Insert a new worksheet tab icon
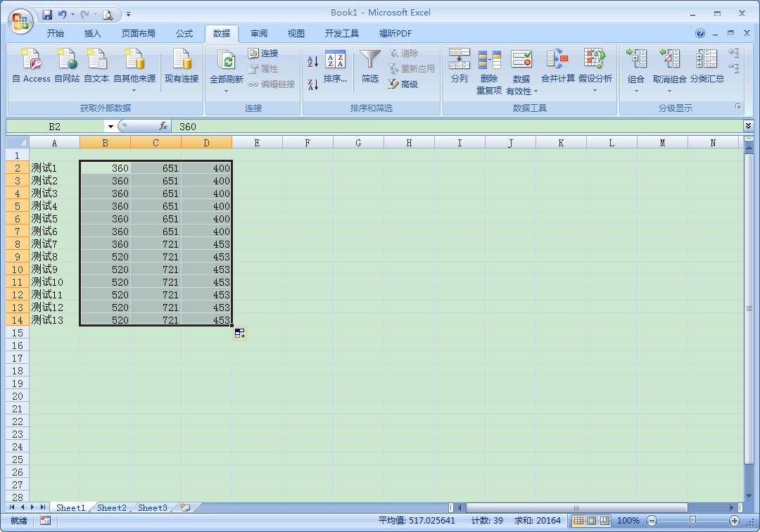This screenshot has width=760, height=532. click(x=185, y=508)
